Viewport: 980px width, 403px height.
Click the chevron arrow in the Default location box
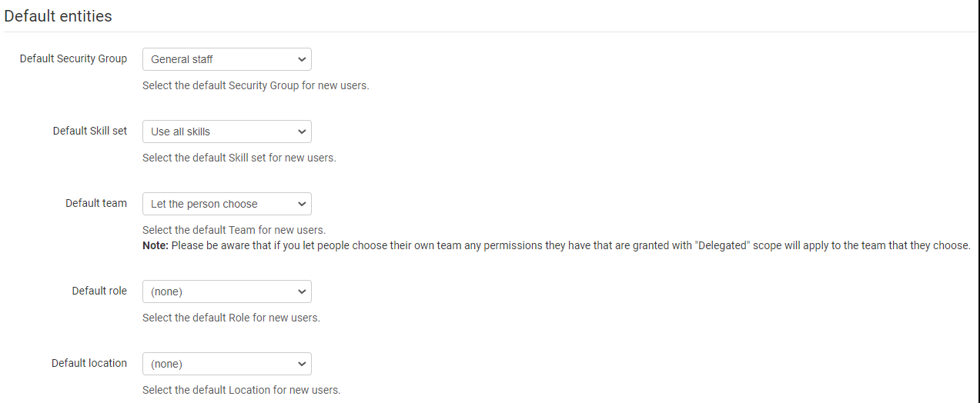pyautogui.click(x=302, y=364)
